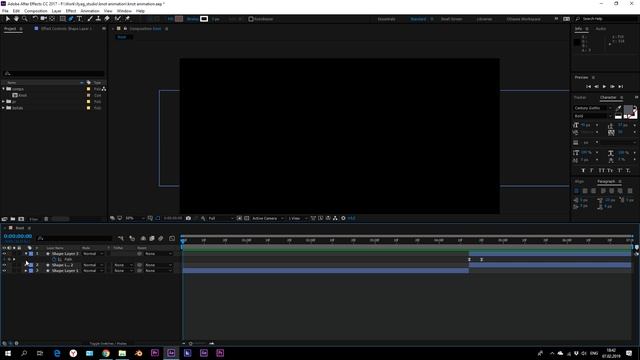This screenshot has height=360, width=640.
Task: Hide Shape Layer 3 using its eye
Action: 4,253
